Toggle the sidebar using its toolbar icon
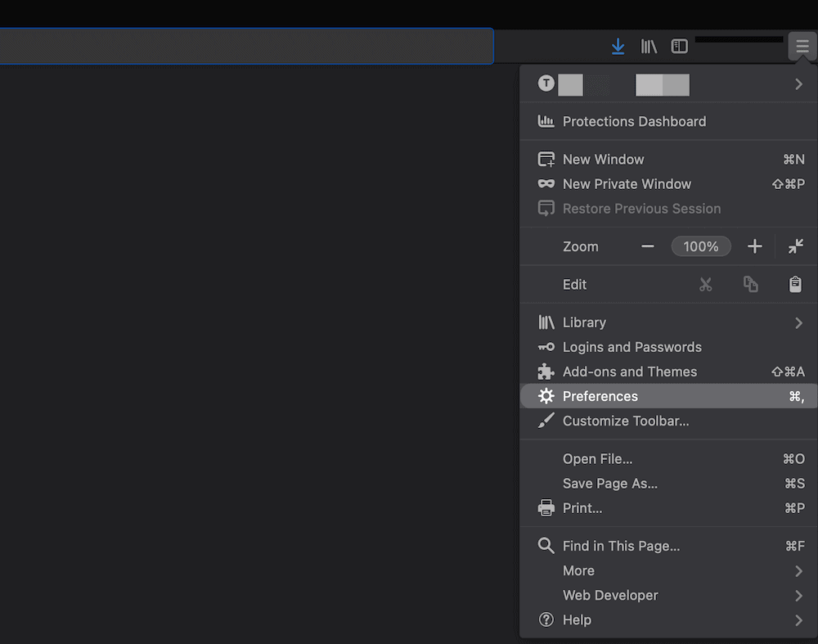 [x=679, y=46]
